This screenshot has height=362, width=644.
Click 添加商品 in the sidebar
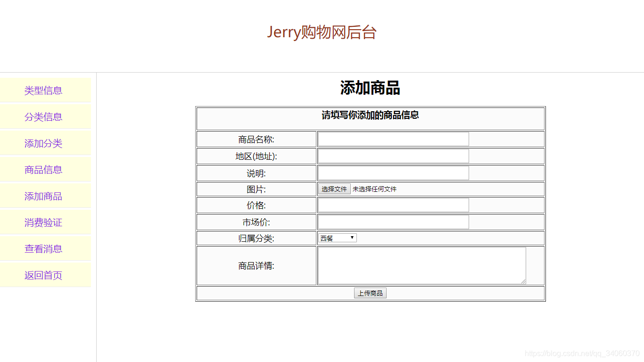(x=43, y=196)
